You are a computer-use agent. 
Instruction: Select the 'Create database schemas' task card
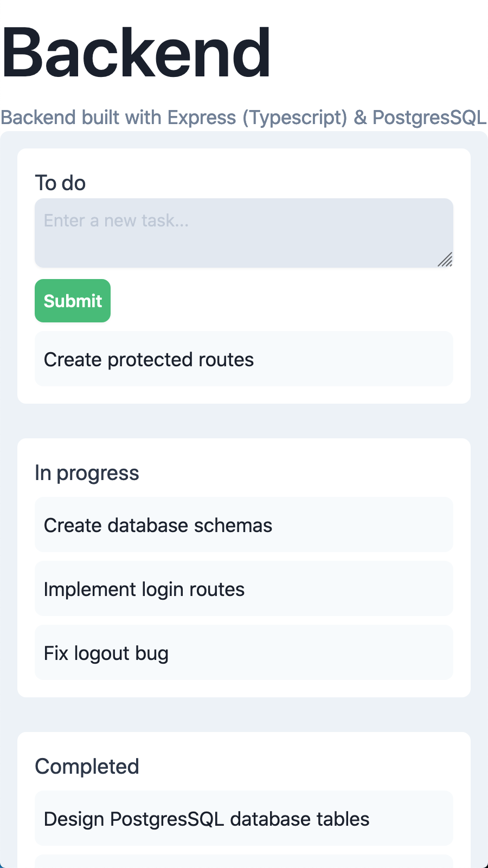tap(244, 524)
